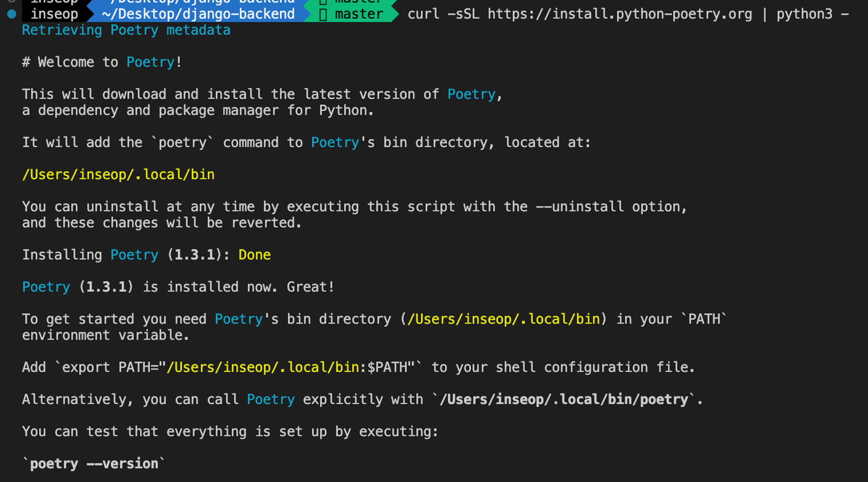Click 'Poetry (1.3.1) is installed now. Great!' line
The height and width of the screenshot is (482, 868).
pyautogui.click(x=178, y=287)
